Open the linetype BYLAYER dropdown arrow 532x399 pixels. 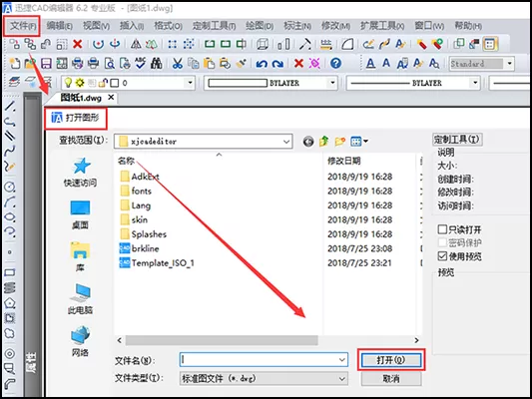(x=475, y=83)
